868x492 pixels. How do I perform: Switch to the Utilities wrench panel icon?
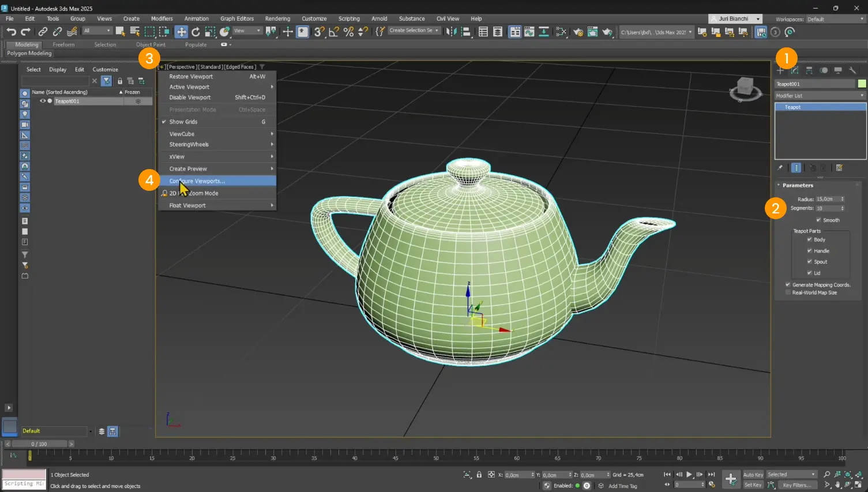(852, 70)
